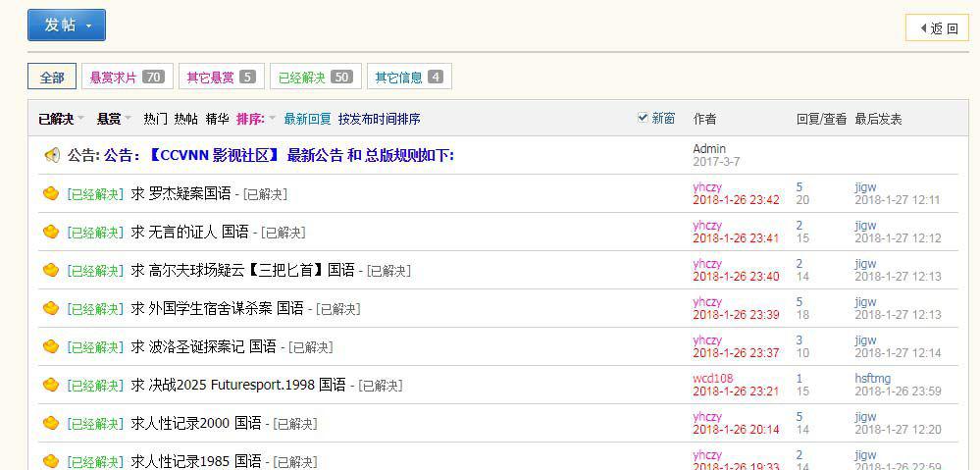Filter by 精华 threads
The height and width of the screenshot is (470, 980).
tap(217, 119)
